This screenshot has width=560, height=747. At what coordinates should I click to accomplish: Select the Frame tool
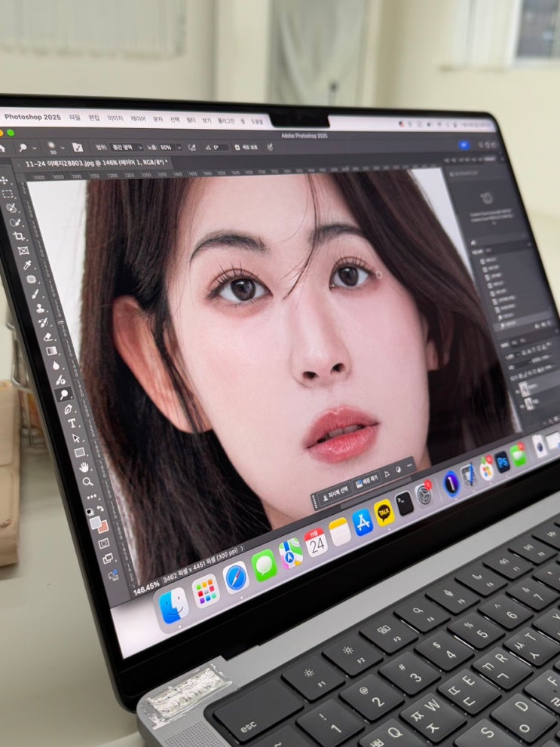click(x=23, y=250)
